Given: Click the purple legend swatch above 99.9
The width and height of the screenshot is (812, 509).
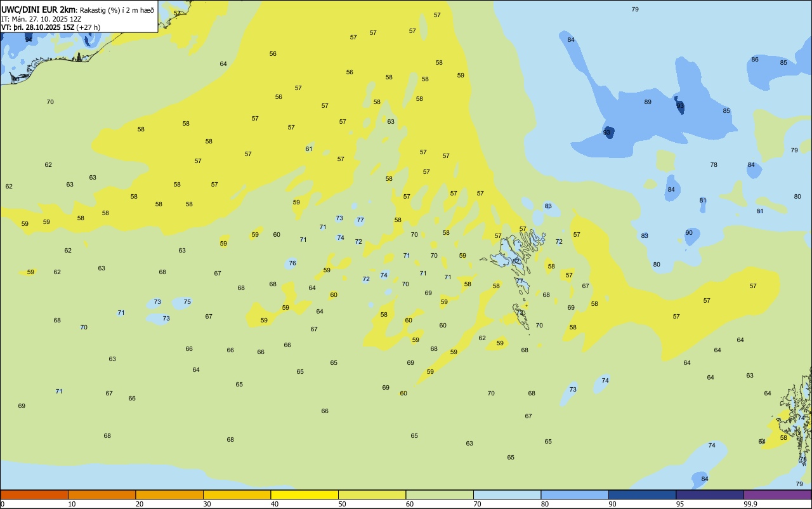Looking at the screenshot, I should point(777,494).
